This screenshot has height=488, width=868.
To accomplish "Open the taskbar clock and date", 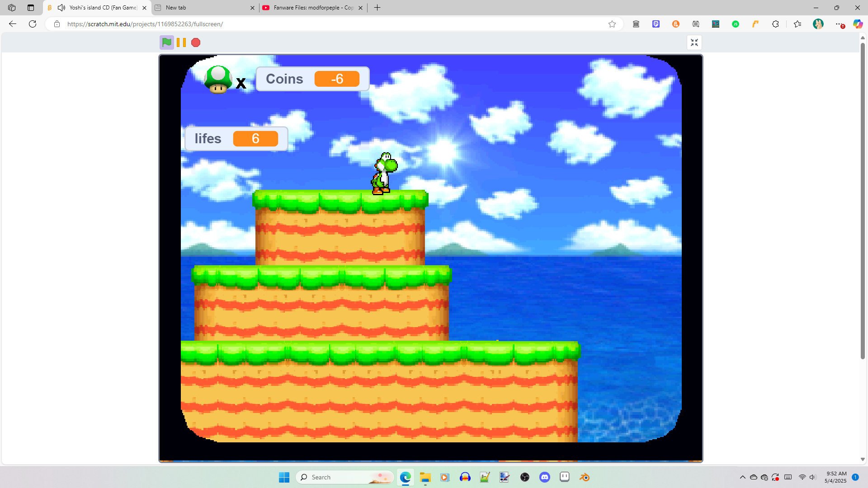I will [x=835, y=477].
